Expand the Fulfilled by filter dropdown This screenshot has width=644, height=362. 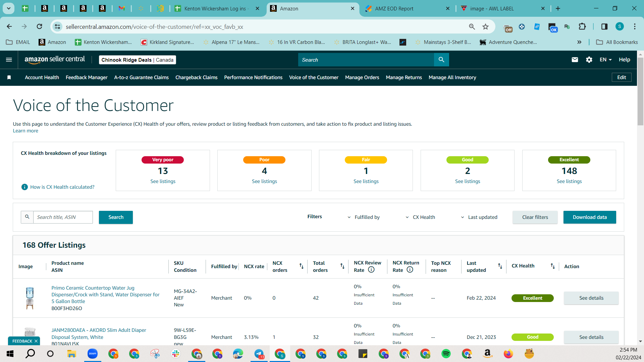click(x=364, y=217)
